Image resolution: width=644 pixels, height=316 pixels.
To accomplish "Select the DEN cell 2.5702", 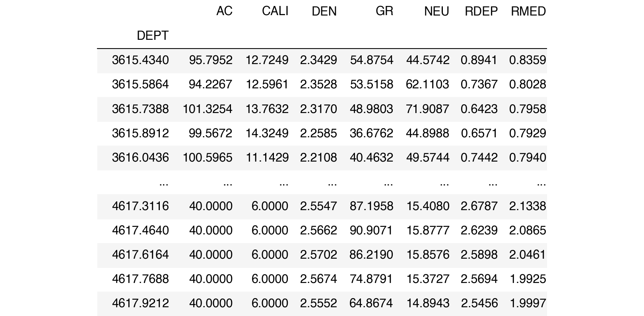I will tap(318, 255).
